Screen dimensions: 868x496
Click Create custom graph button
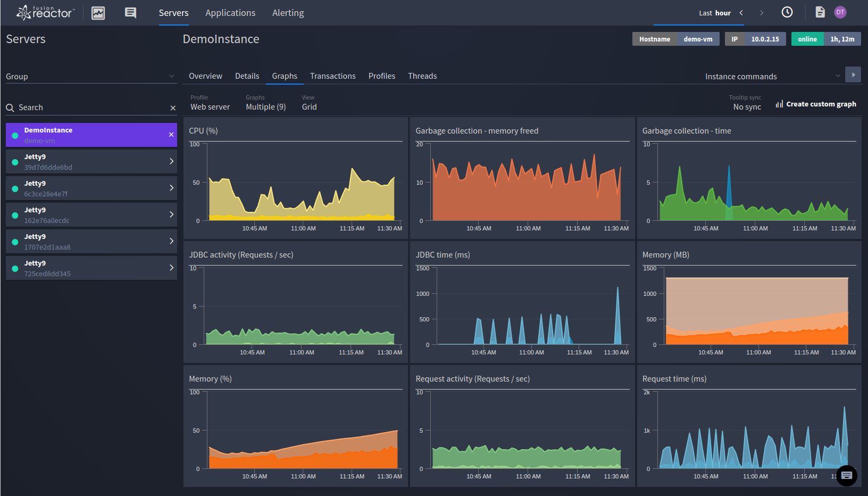coord(816,104)
